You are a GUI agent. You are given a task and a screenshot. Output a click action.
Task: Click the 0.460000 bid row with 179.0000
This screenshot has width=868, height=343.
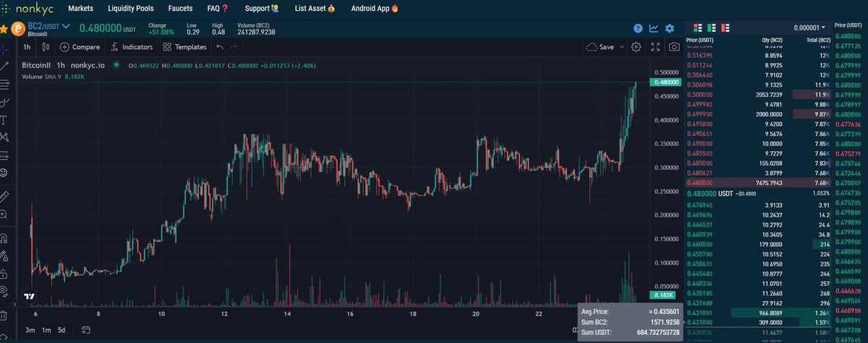pos(757,245)
